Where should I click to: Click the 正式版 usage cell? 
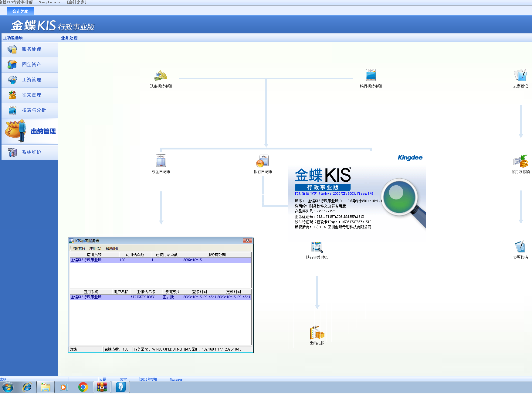click(x=168, y=297)
